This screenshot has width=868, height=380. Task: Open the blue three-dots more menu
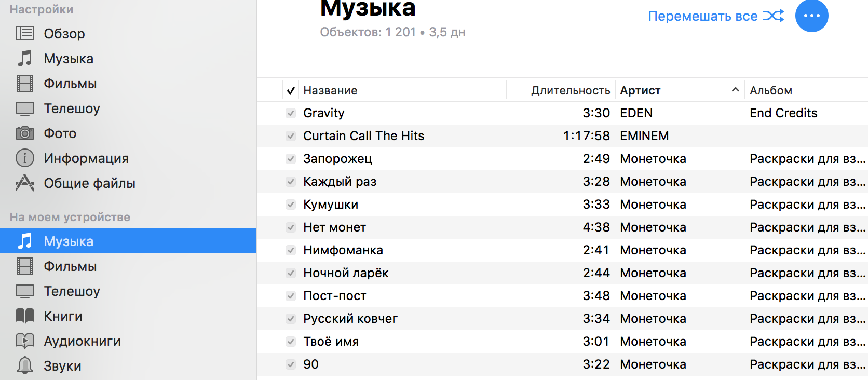811,16
